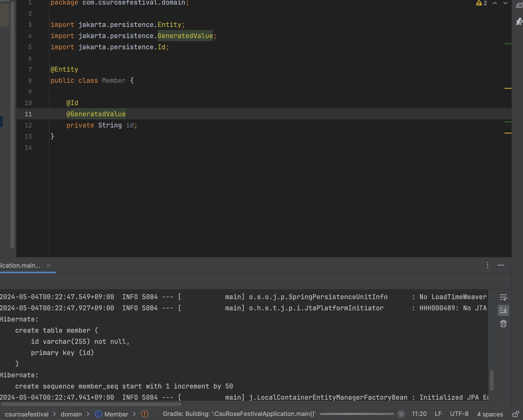Click the 'create sequence member_seq' console line
Image resolution: width=523 pixels, height=420 pixels.
pyautogui.click(x=124, y=386)
